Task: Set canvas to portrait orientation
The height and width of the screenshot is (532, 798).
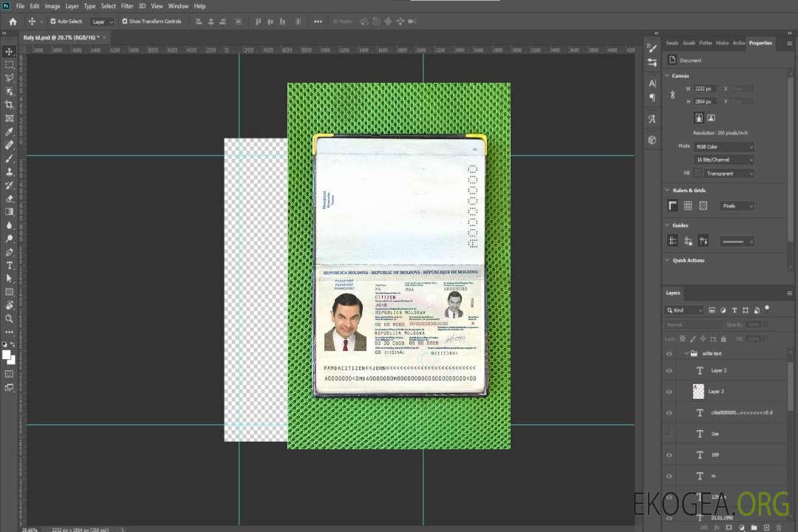Action: coord(699,118)
